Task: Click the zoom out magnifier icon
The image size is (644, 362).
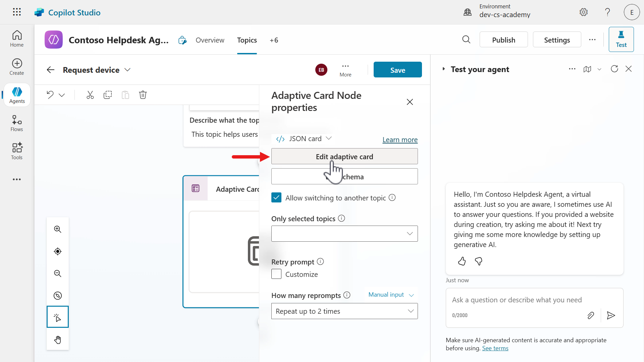Action: coord(58,274)
